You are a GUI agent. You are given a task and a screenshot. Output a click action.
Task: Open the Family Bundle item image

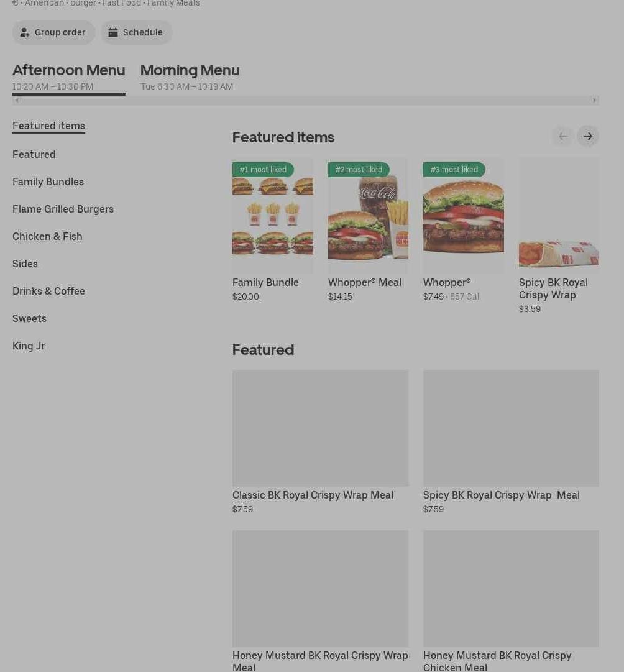[x=272, y=216]
